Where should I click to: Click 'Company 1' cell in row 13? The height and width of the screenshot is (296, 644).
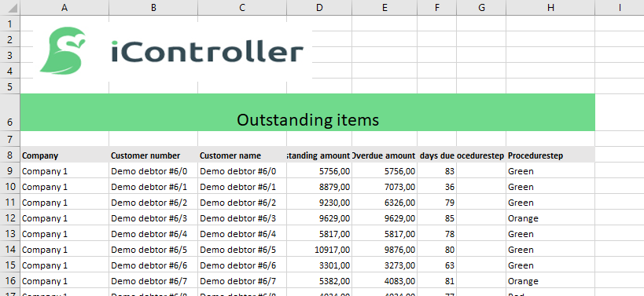pos(64,234)
